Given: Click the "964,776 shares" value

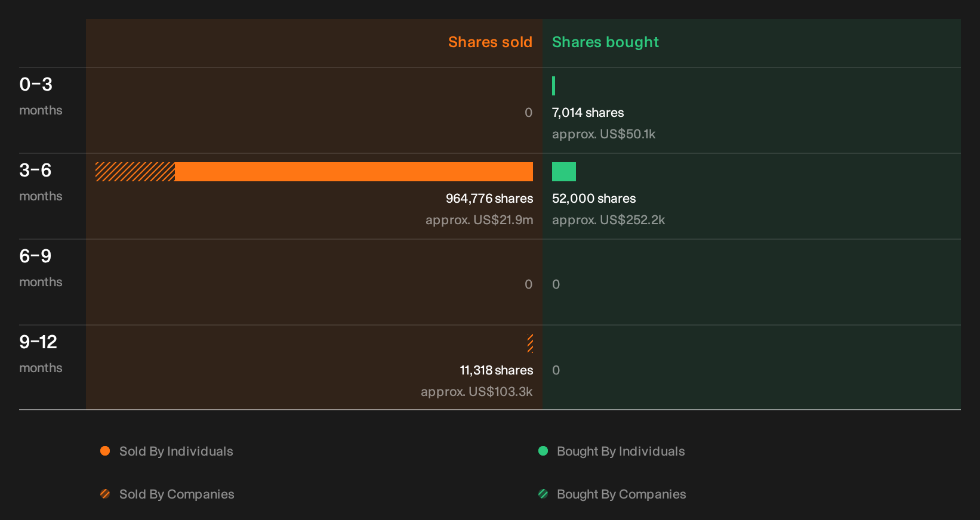Looking at the screenshot, I should coord(489,199).
